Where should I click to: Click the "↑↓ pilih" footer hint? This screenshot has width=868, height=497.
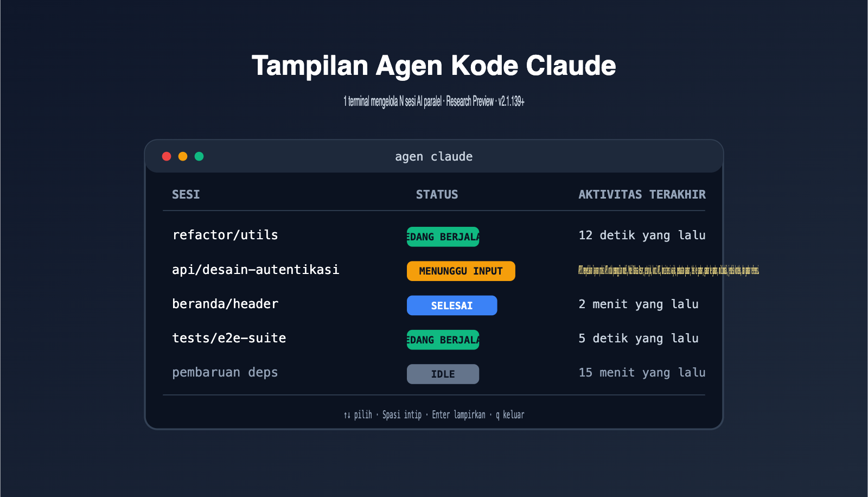tap(358, 415)
